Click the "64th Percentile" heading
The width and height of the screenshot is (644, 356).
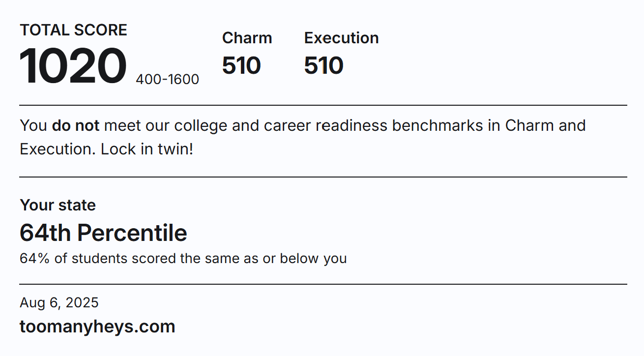[103, 233]
